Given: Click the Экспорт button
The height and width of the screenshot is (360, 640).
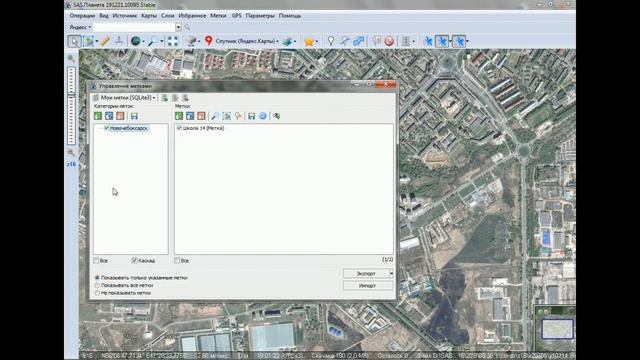Looking at the screenshot, I should tap(366, 273).
